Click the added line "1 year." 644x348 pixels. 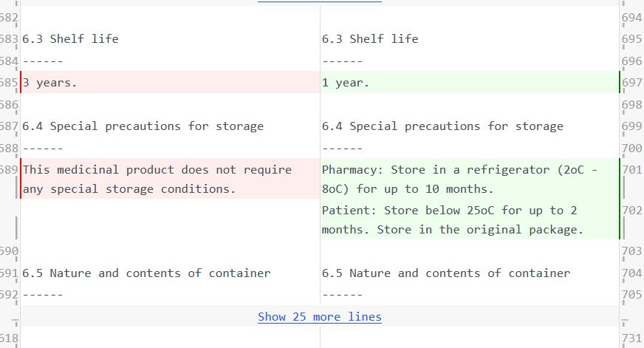(346, 83)
